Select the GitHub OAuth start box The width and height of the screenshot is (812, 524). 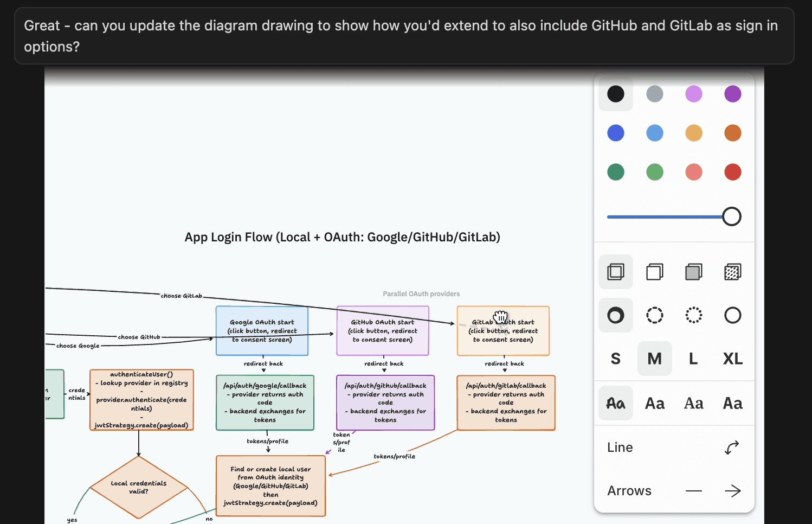coord(383,331)
